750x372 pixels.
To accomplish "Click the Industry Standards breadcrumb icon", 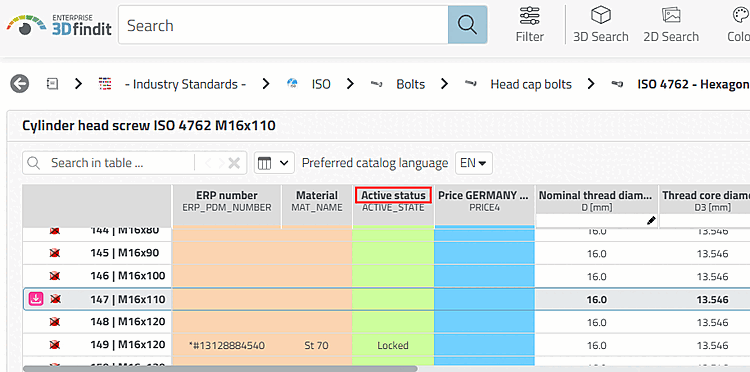I will (x=105, y=84).
